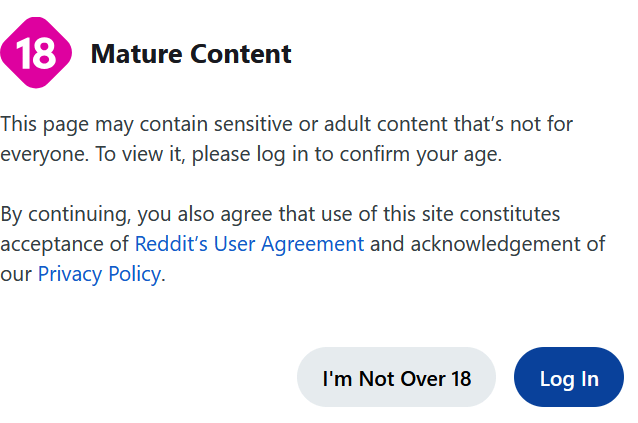Click the line starting This page may contain
The image size is (638, 423).
(x=287, y=124)
